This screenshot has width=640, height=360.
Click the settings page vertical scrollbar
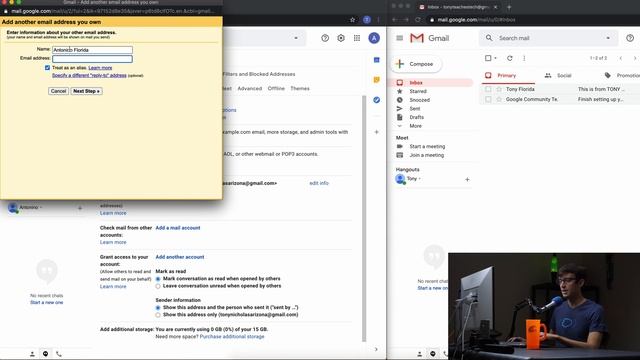pyautogui.click(x=364, y=218)
